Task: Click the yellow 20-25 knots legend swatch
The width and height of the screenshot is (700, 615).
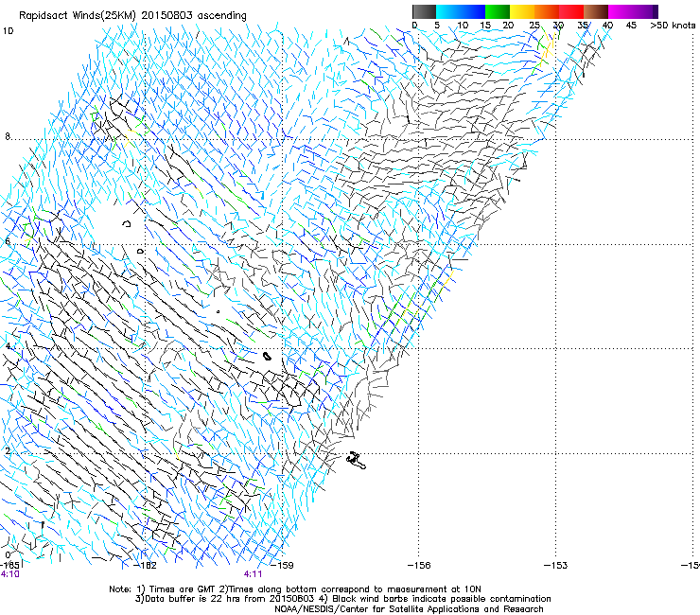Action: (522, 11)
